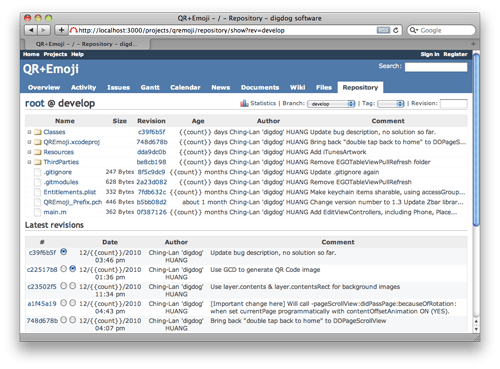
Task: Select second radio button for revision c22517b8
Action: point(73,269)
